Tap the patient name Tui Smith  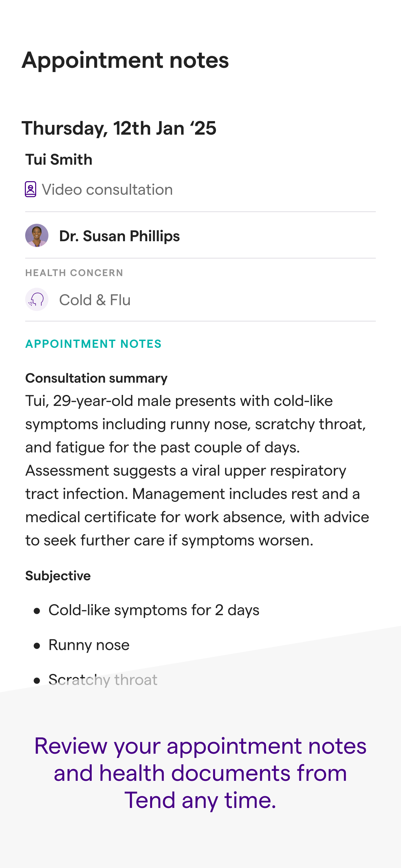[x=59, y=160]
